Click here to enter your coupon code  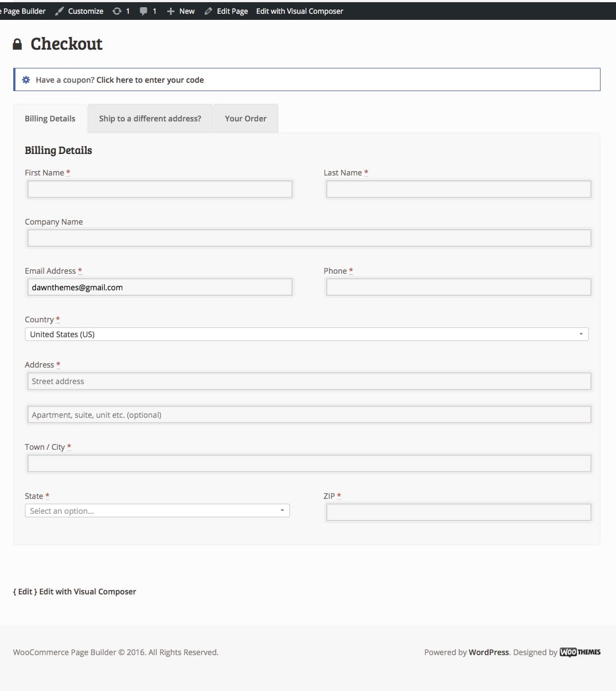(x=150, y=80)
